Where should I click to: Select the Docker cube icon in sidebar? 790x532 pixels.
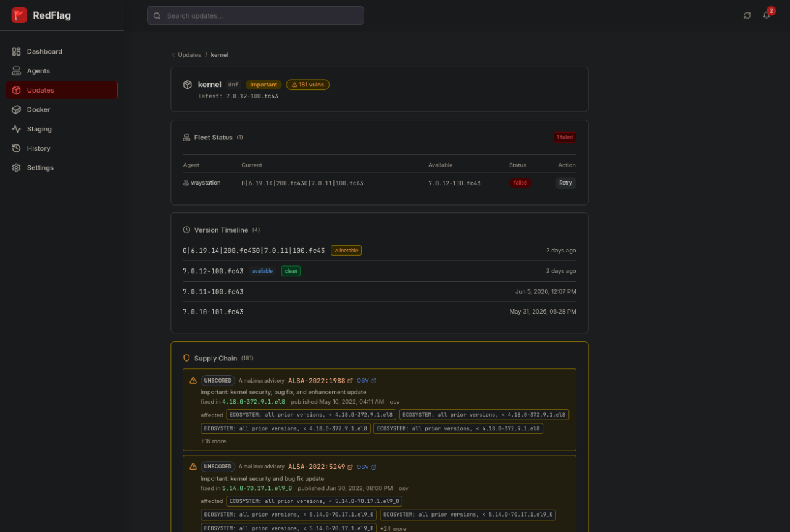click(x=16, y=109)
